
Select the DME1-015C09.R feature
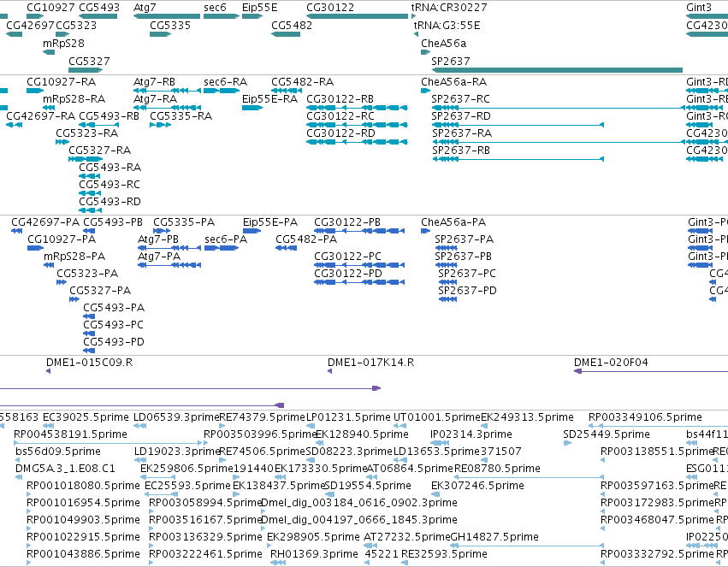[x=48, y=371]
